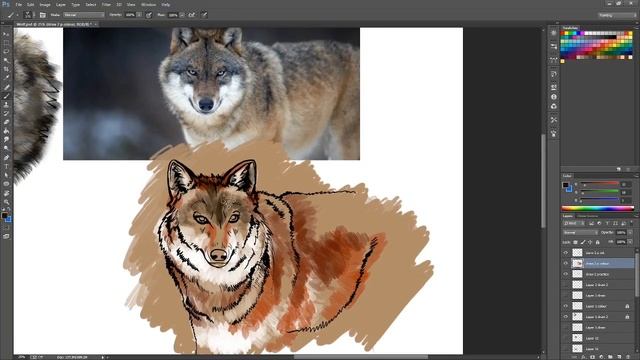Open the Info panel from collapsed dock

[x=553, y=97]
